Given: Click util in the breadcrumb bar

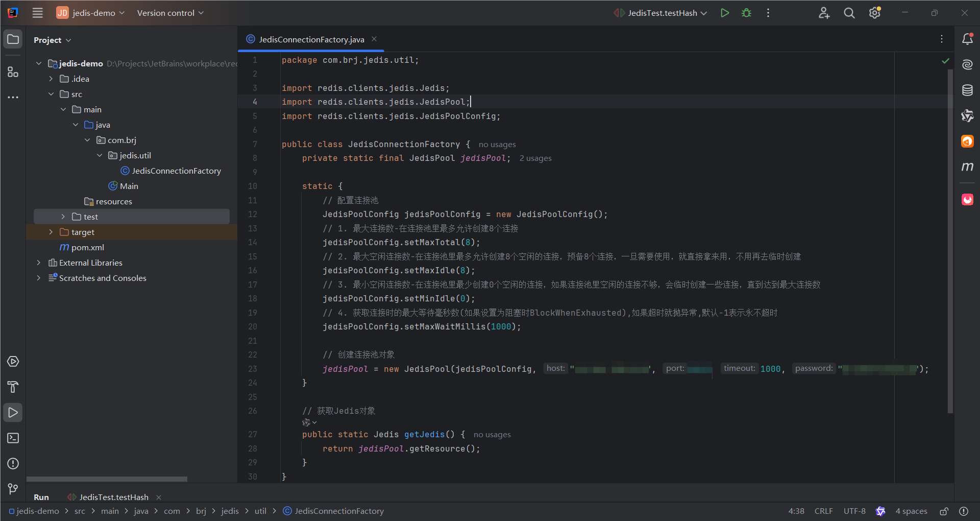Looking at the screenshot, I should (x=260, y=511).
